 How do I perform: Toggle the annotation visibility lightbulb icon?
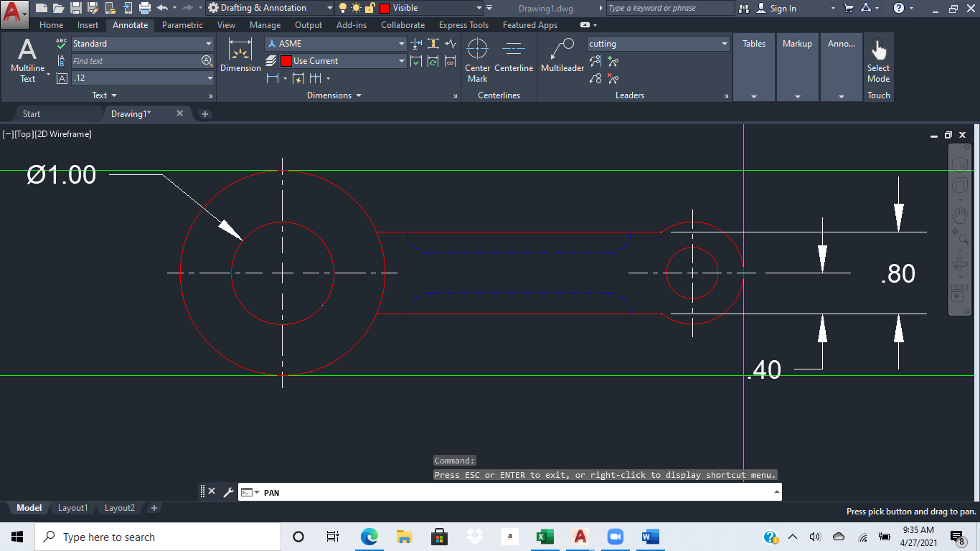pos(342,8)
